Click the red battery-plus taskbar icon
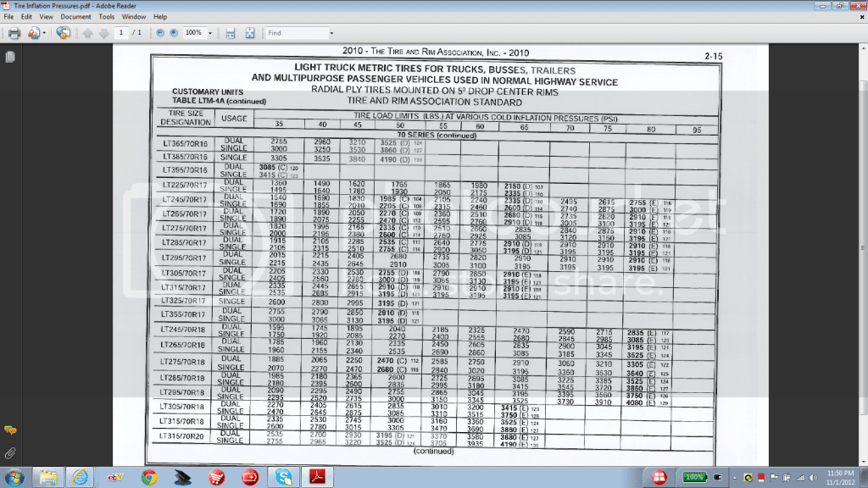The image size is (868, 488). point(250,478)
